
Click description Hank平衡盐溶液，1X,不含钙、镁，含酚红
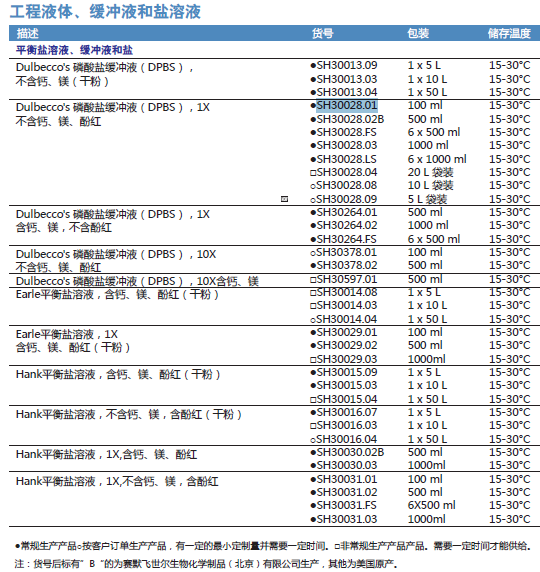click(x=117, y=481)
